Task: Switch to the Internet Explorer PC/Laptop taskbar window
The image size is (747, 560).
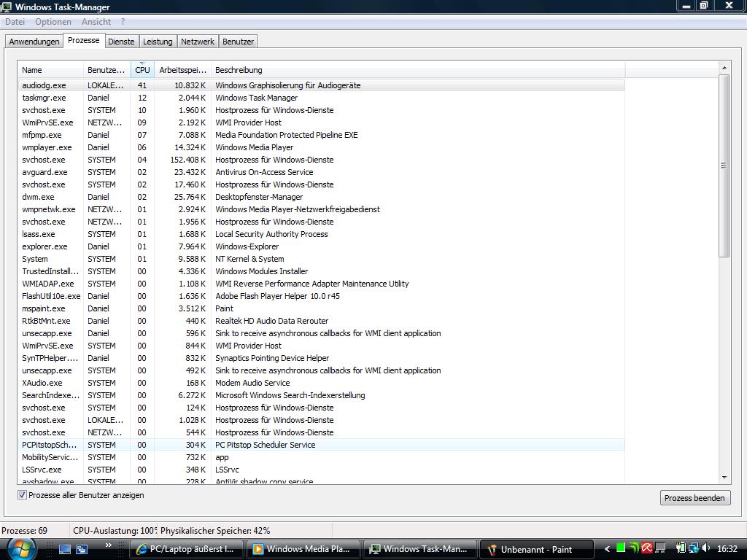Action: click(186, 549)
